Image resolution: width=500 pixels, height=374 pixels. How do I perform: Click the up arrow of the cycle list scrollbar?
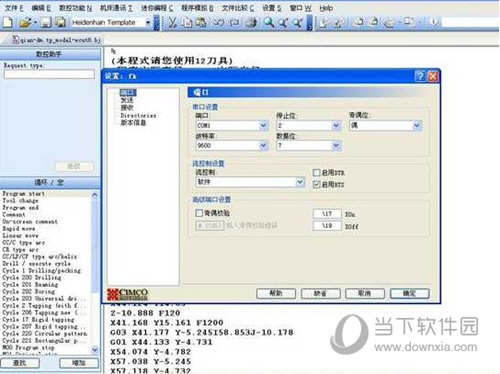[95, 195]
